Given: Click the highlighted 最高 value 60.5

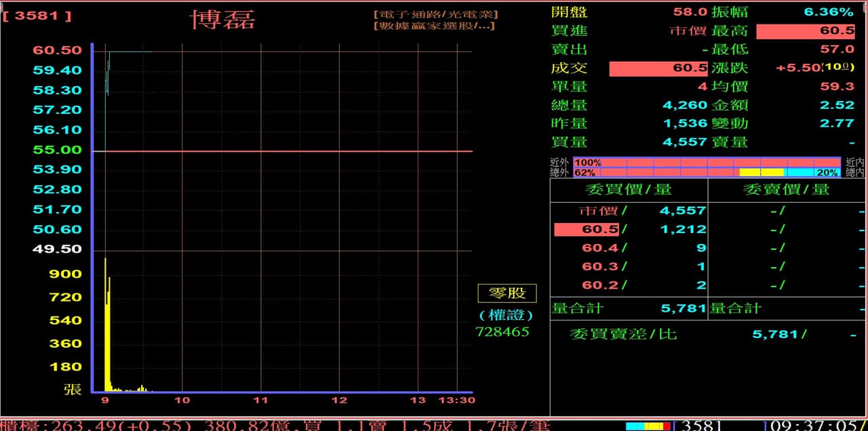Looking at the screenshot, I should 806,31.
